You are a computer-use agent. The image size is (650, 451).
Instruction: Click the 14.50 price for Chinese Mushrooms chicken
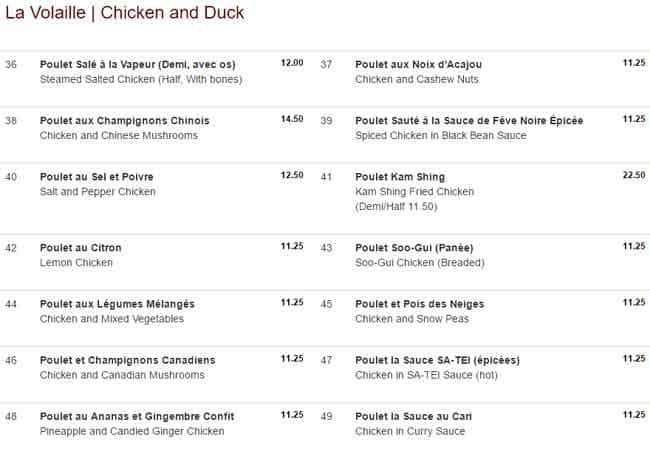292,119
